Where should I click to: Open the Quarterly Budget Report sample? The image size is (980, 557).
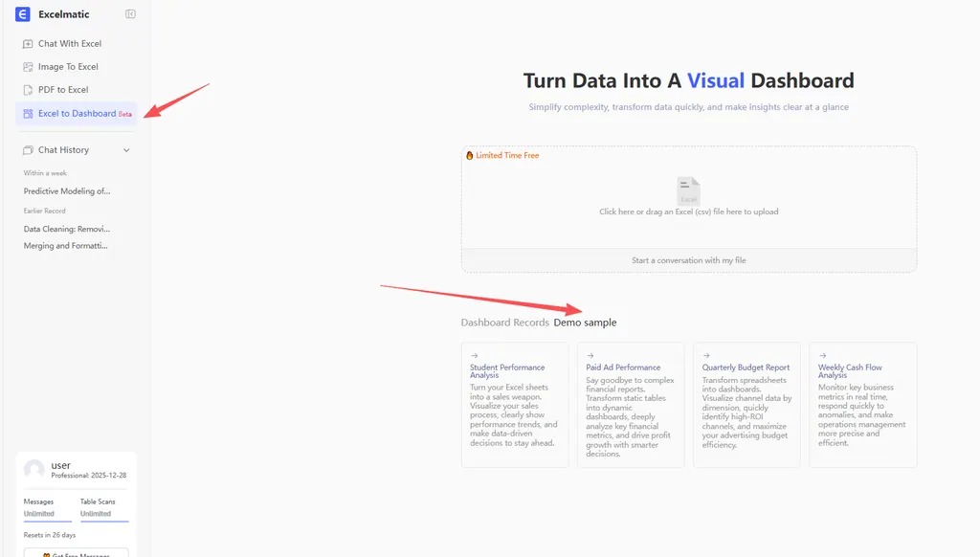[x=746, y=404]
